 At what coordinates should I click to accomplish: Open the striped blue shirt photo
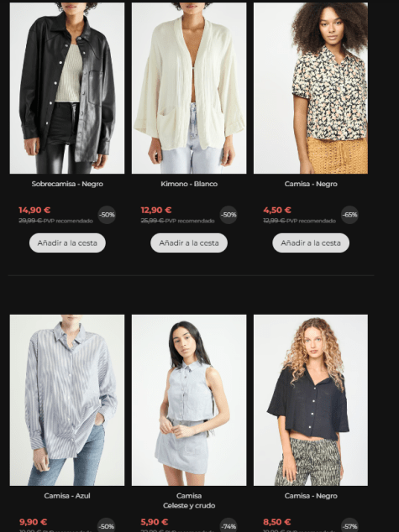coord(67,400)
